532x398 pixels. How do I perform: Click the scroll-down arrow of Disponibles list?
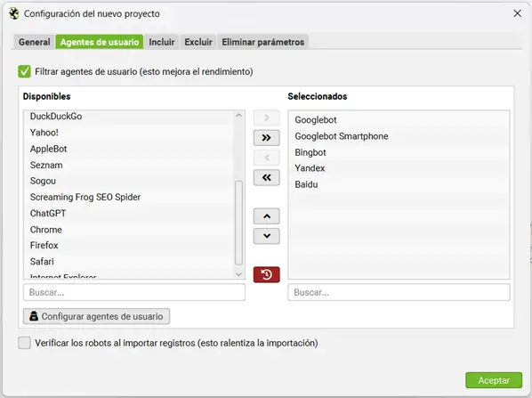tap(238, 274)
